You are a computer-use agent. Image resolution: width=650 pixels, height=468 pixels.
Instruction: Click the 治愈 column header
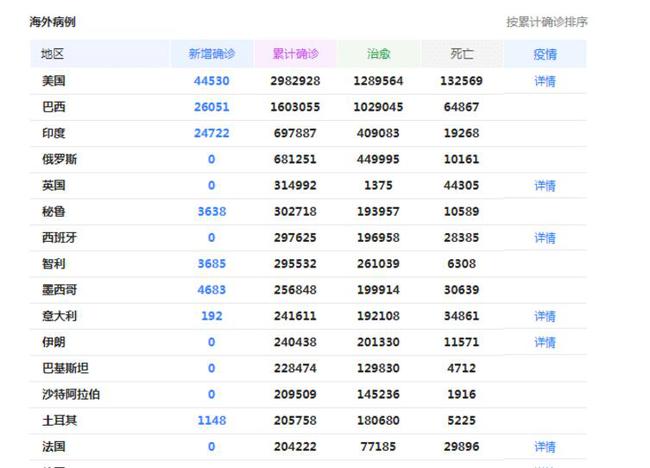point(379,54)
